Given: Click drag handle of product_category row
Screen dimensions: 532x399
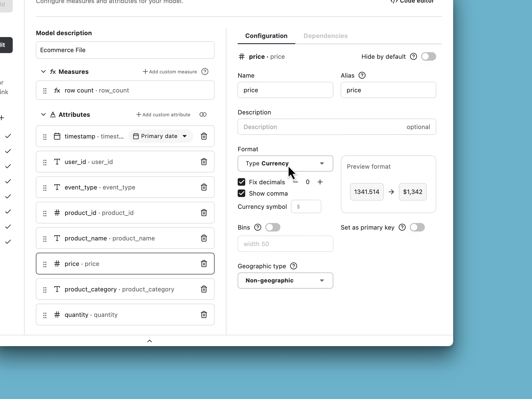Looking at the screenshot, I should click(45, 290).
